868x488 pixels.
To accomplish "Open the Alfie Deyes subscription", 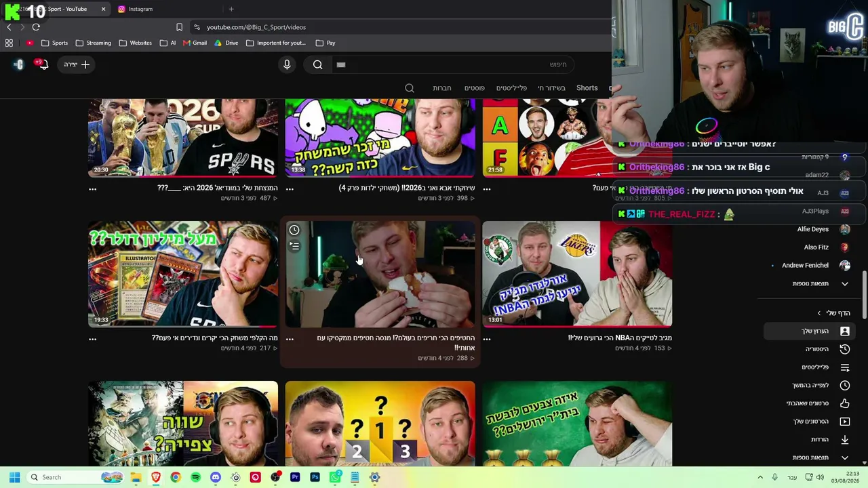I will (812, 229).
